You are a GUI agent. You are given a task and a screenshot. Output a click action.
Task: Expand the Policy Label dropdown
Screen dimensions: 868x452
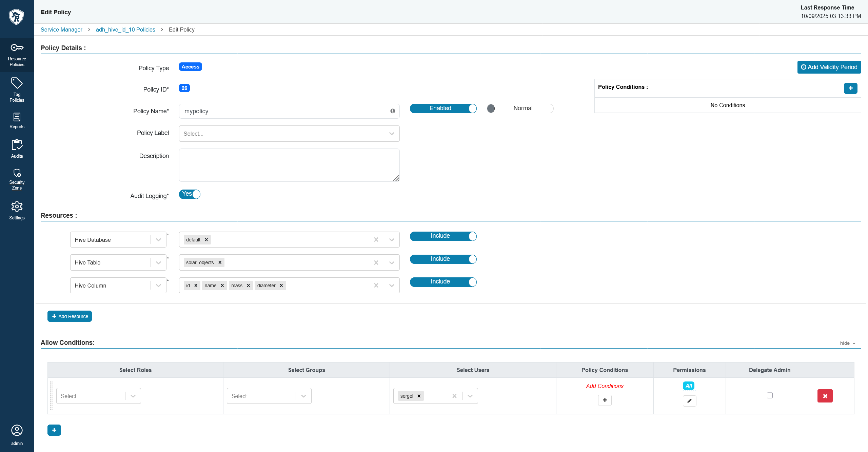click(392, 134)
